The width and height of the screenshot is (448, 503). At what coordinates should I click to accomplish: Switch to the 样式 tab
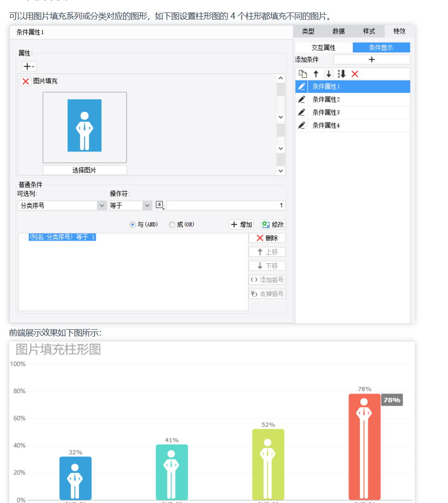[369, 31]
